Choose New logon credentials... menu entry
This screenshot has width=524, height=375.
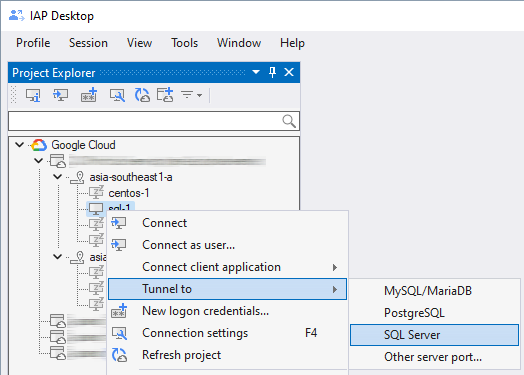227,311
